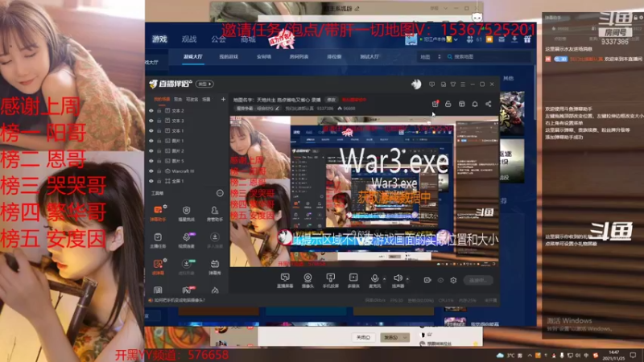Screen dimensions: 644x362
Task: Click the map search field in the platform window
Action: click(489, 56)
